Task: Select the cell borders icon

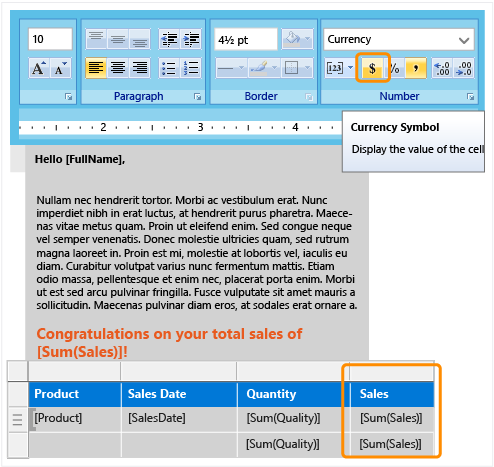Action: pyautogui.click(x=291, y=68)
